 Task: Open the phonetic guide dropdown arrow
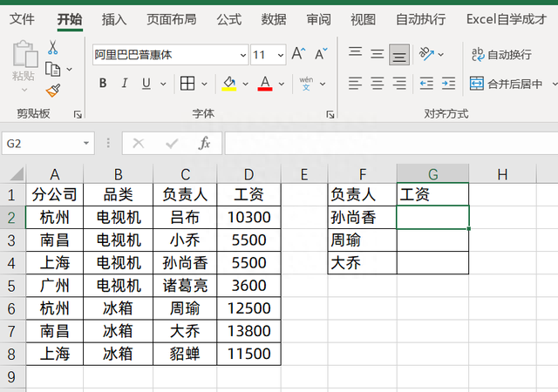pos(323,84)
